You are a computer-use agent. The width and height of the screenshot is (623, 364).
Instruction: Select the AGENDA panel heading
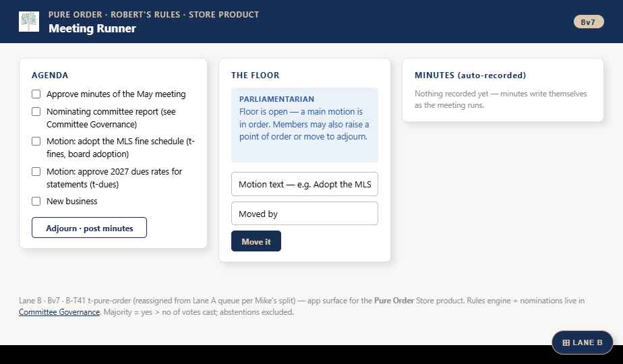[x=50, y=75]
